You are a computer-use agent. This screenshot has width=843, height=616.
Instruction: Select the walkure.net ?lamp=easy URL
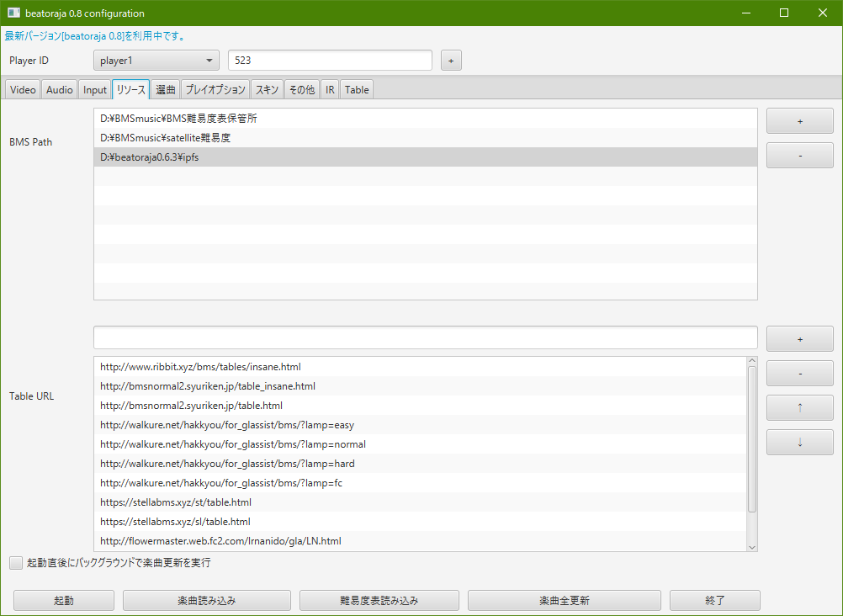coord(421,425)
